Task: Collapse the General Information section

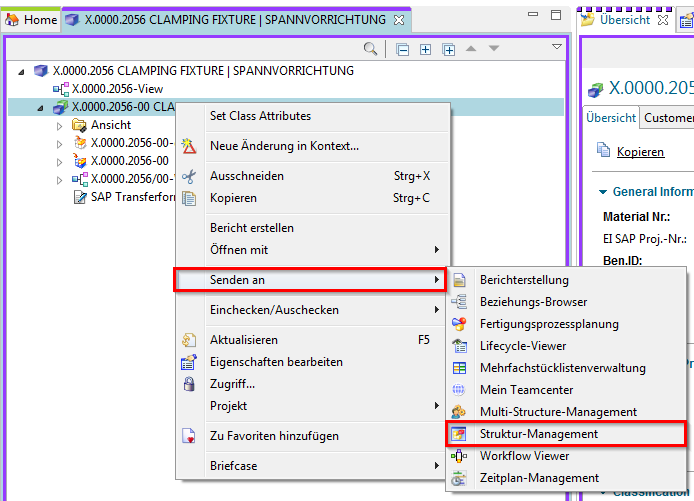Action: [x=603, y=192]
